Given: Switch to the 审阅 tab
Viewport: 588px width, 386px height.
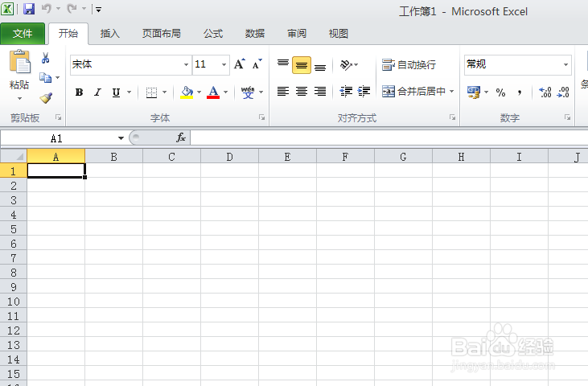Looking at the screenshot, I should 297,34.
